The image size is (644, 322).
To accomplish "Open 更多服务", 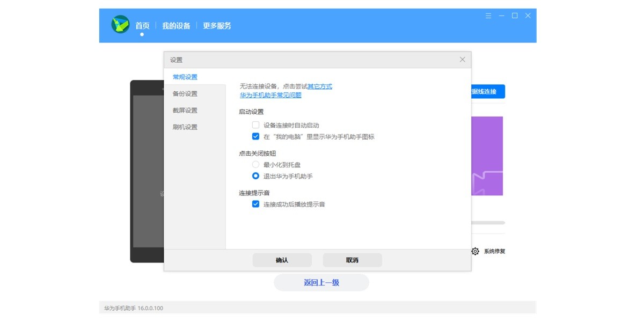I will [217, 25].
